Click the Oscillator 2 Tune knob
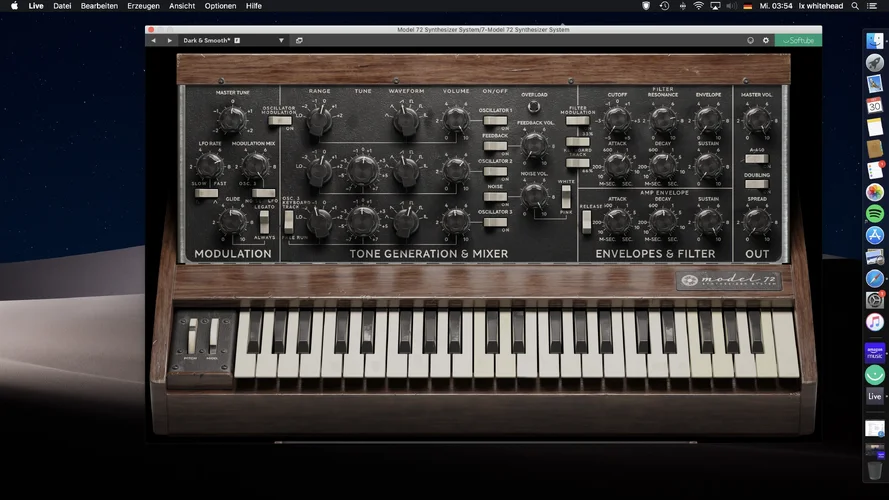Image resolution: width=889 pixels, height=500 pixels. tap(363, 171)
